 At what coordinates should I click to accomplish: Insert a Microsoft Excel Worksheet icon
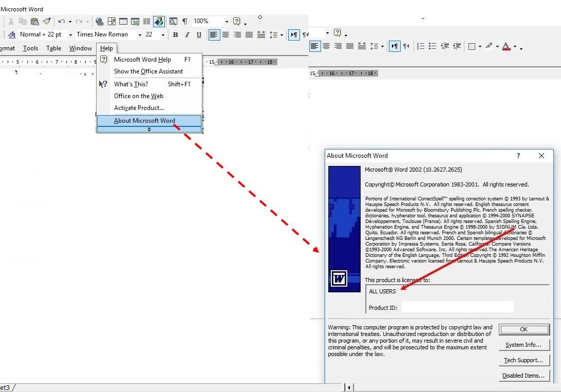tap(135, 22)
